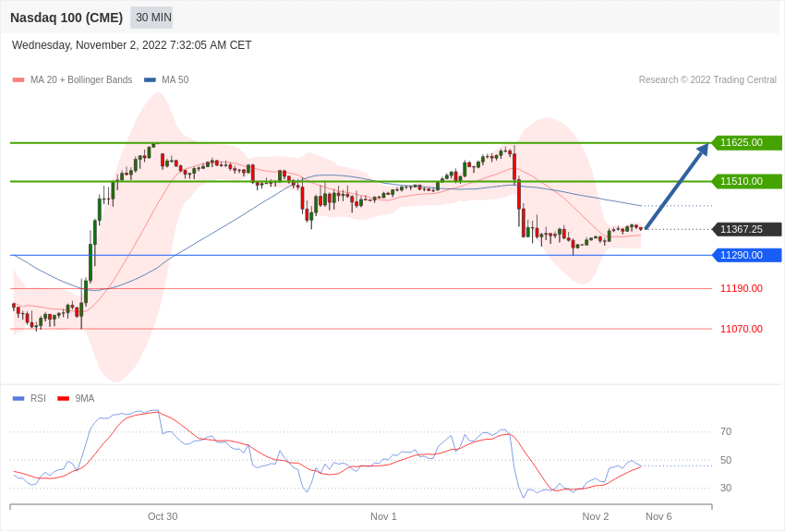Click the 11367.25 current price tag
Screen dimensions: 785x532
pyautogui.click(x=746, y=229)
